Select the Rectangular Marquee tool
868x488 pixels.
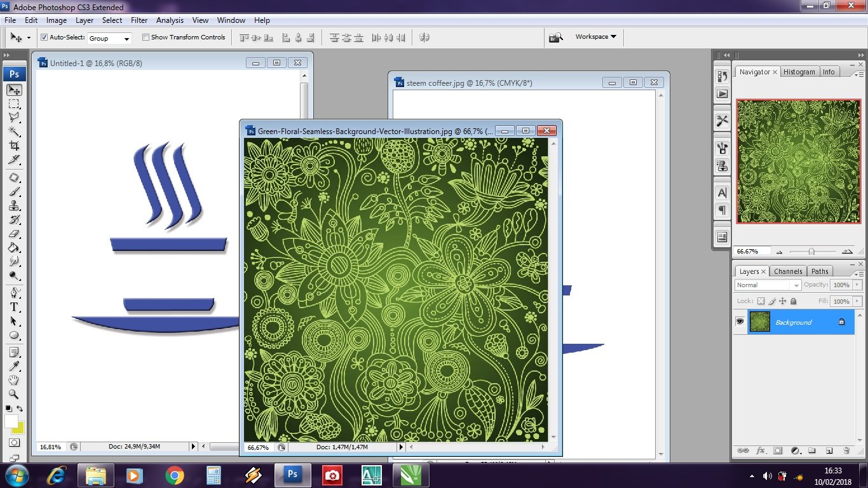pyautogui.click(x=14, y=104)
